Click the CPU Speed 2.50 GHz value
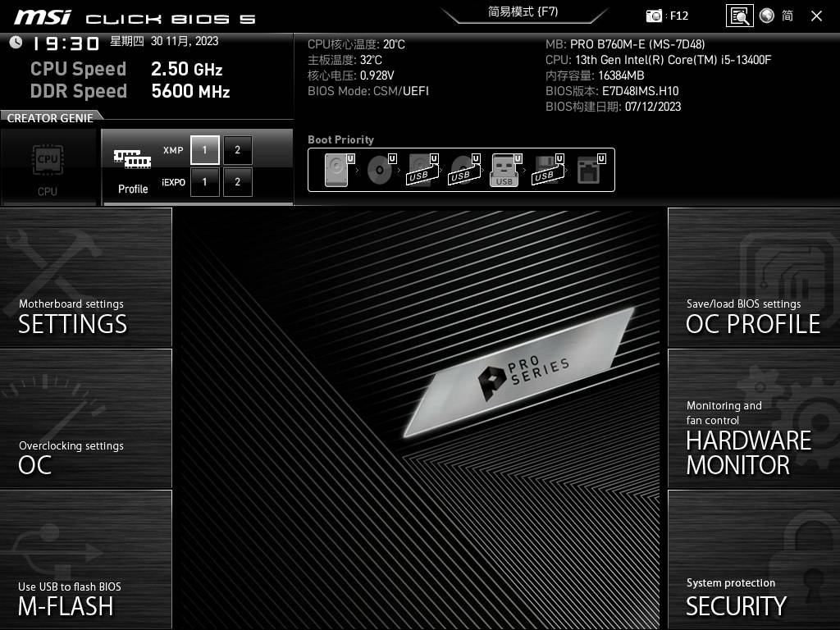The height and width of the screenshot is (630, 840). point(186,69)
